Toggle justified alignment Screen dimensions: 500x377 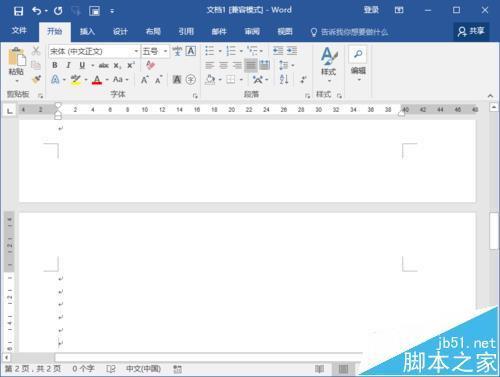point(251,65)
